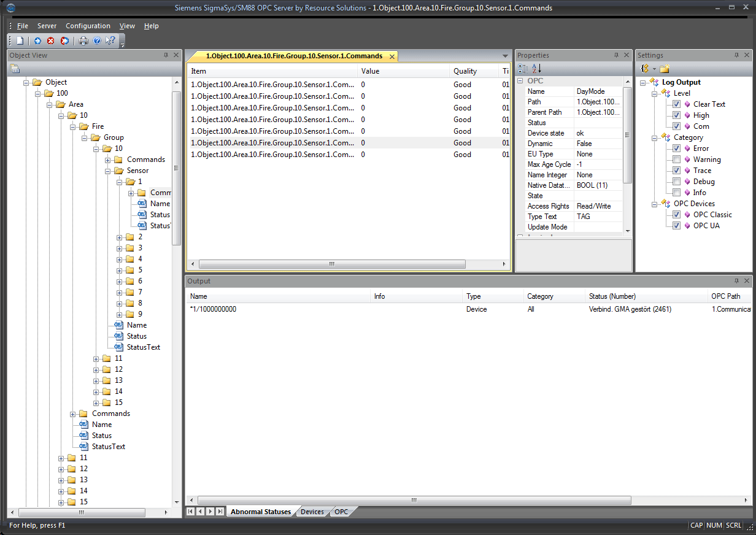Switch to the Devices output tab
Viewport: 756px width, 535px height.
click(x=312, y=512)
